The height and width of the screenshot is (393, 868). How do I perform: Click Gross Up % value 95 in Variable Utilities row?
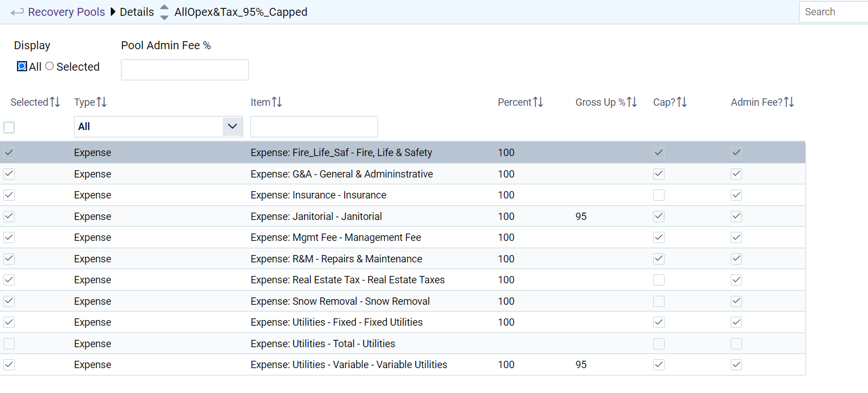tap(581, 365)
